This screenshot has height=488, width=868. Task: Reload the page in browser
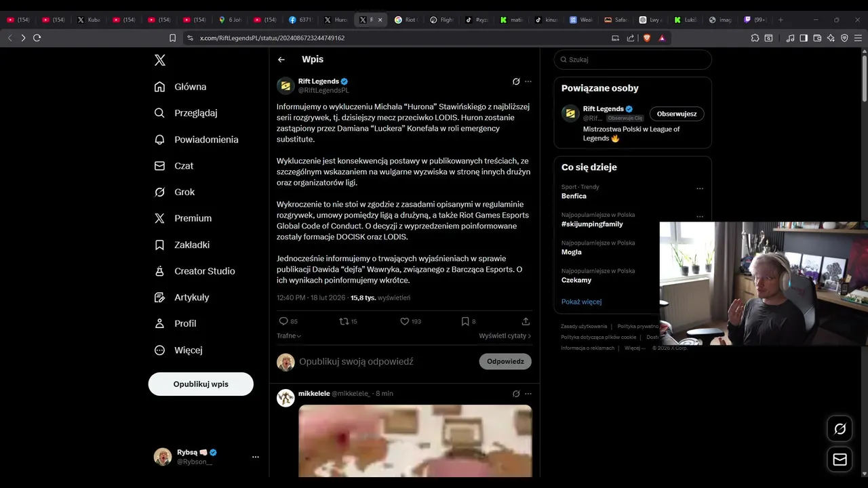point(37,38)
